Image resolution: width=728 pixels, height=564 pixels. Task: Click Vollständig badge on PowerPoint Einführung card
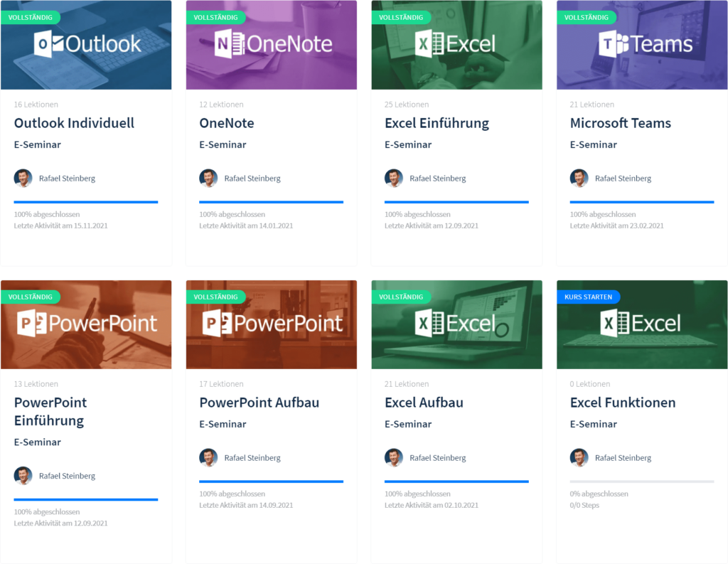tap(30, 297)
